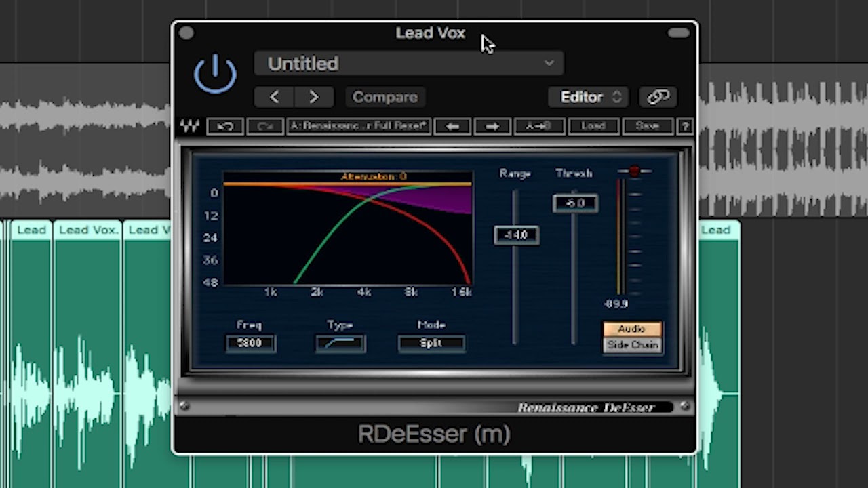Click the 4k frequency axis label
The height and width of the screenshot is (488, 868).
[364, 293]
